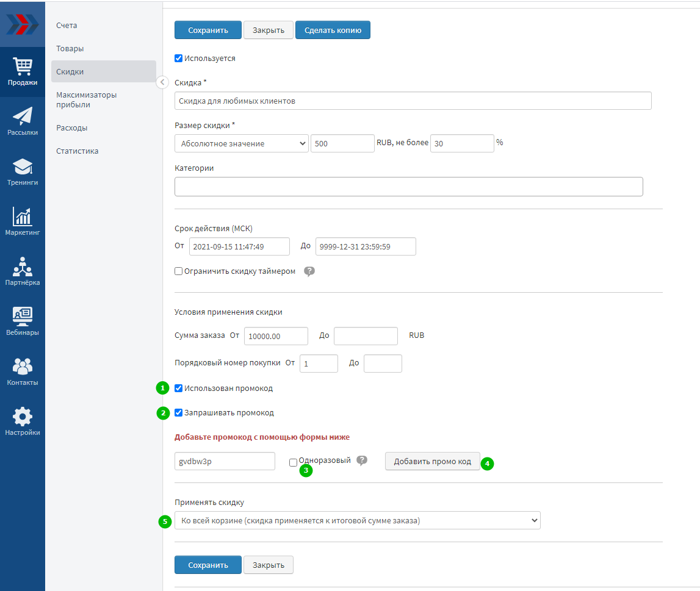Enable Ограничить скидку таймером checkbox
Viewport: 700px width, 591px height.
(x=179, y=271)
